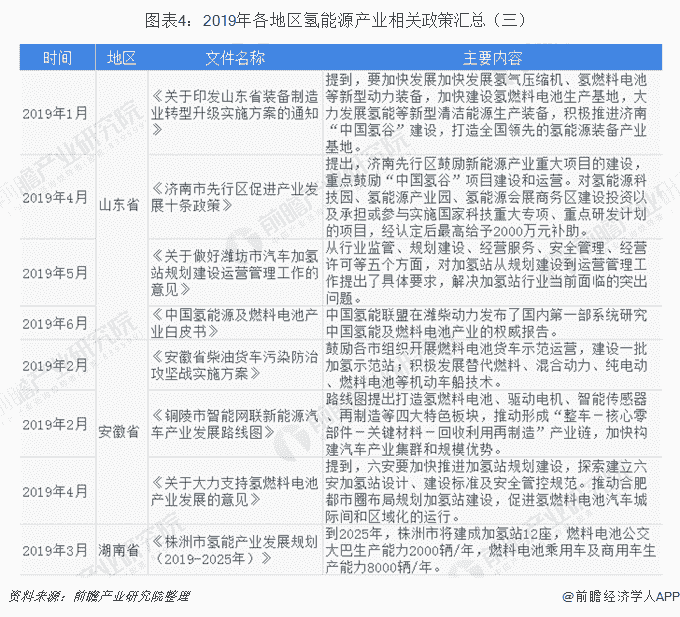Click the '时间' column header
This screenshot has height=617, width=680.
coord(57,58)
